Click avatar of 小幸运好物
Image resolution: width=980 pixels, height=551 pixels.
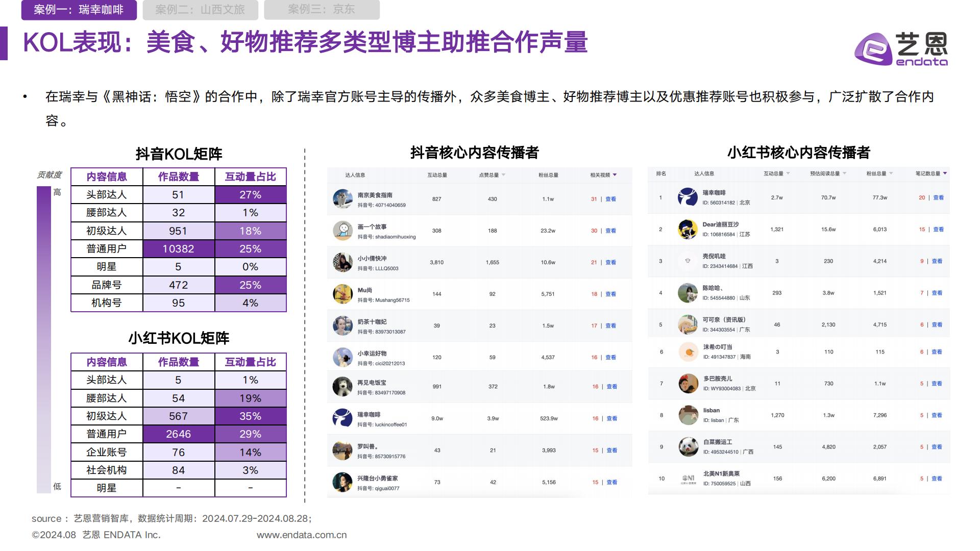pos(342,357)
